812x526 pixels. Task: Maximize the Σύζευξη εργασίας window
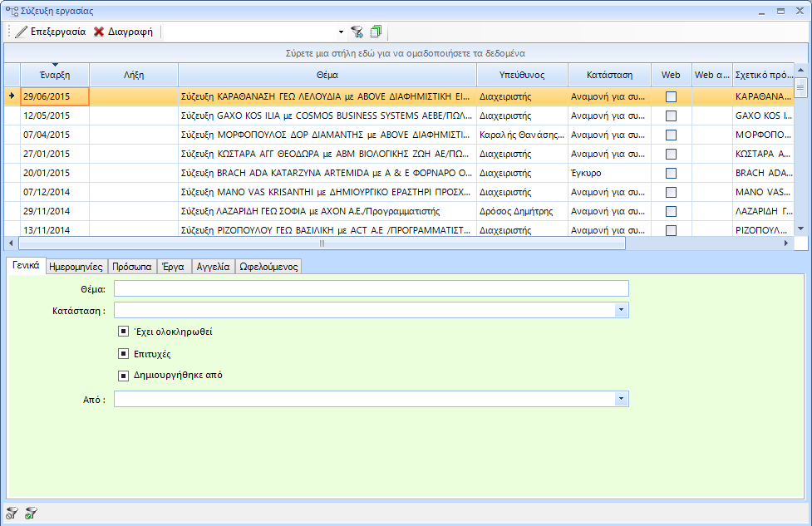(x=780, y=11)
